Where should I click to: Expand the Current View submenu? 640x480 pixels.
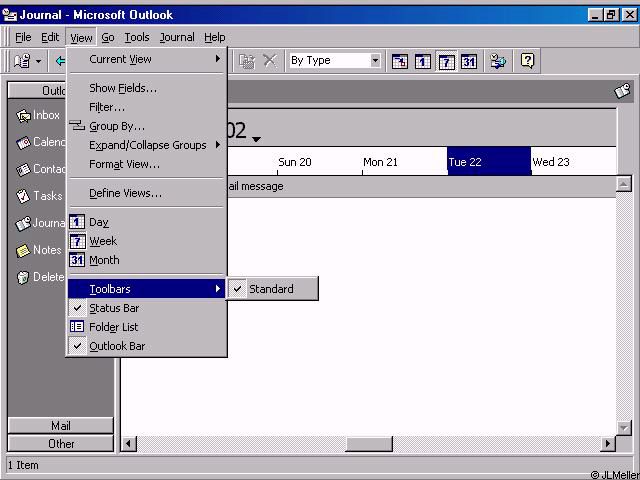(147, 59)
